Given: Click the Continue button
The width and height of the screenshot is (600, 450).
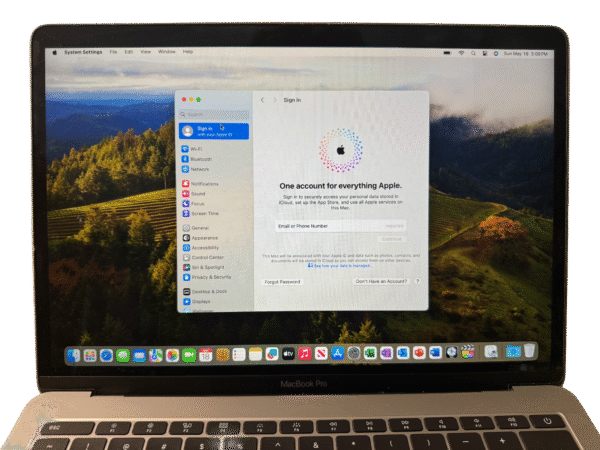Looking at the screenshot, I should pyautogui.click(x=391, y=239).
